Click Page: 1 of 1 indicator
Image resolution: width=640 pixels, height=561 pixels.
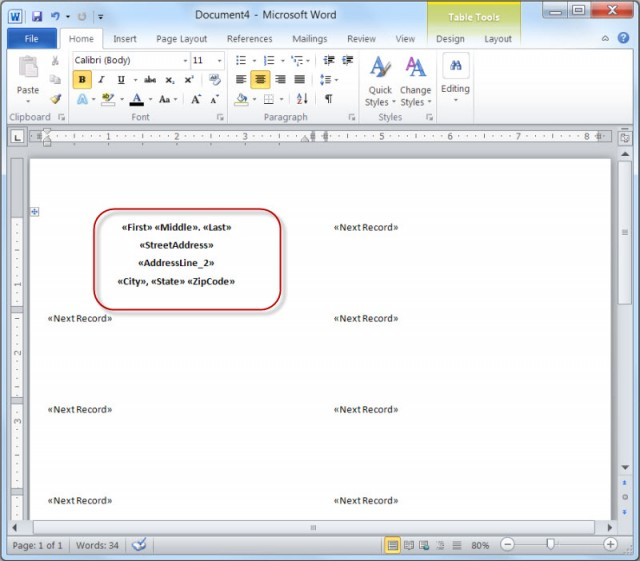37,545
